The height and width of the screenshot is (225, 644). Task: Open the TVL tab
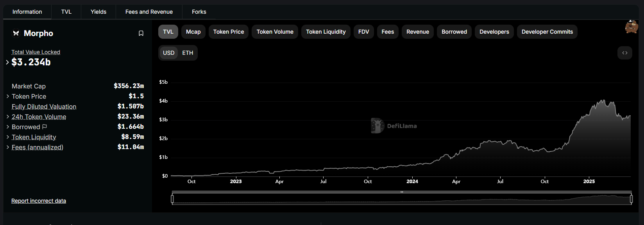[66, 12]
